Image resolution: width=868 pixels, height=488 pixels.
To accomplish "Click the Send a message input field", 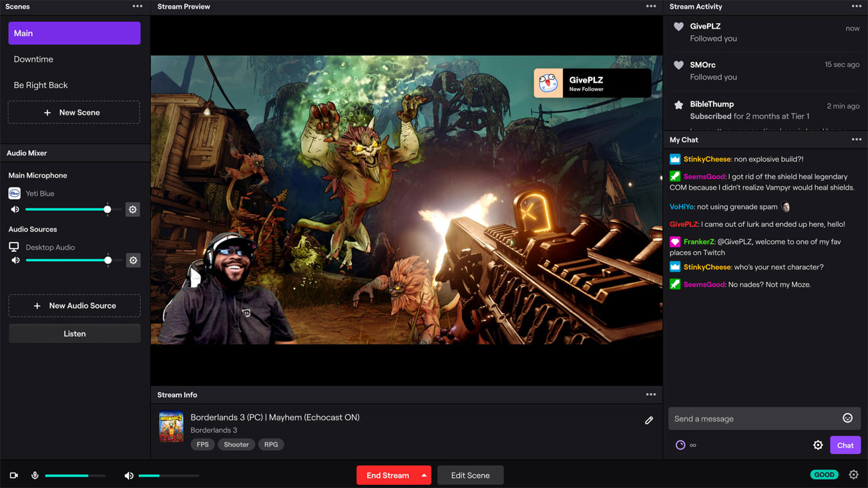I will coord(764,419).
